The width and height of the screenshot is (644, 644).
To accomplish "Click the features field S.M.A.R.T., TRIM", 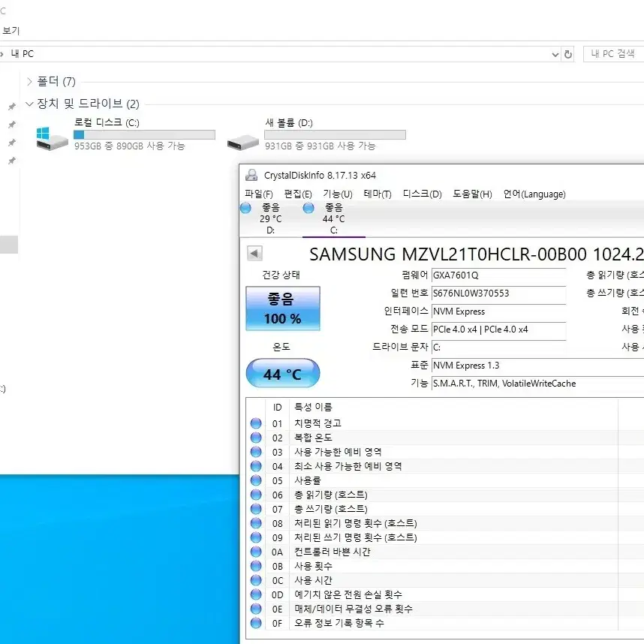I will pos(537,384).
